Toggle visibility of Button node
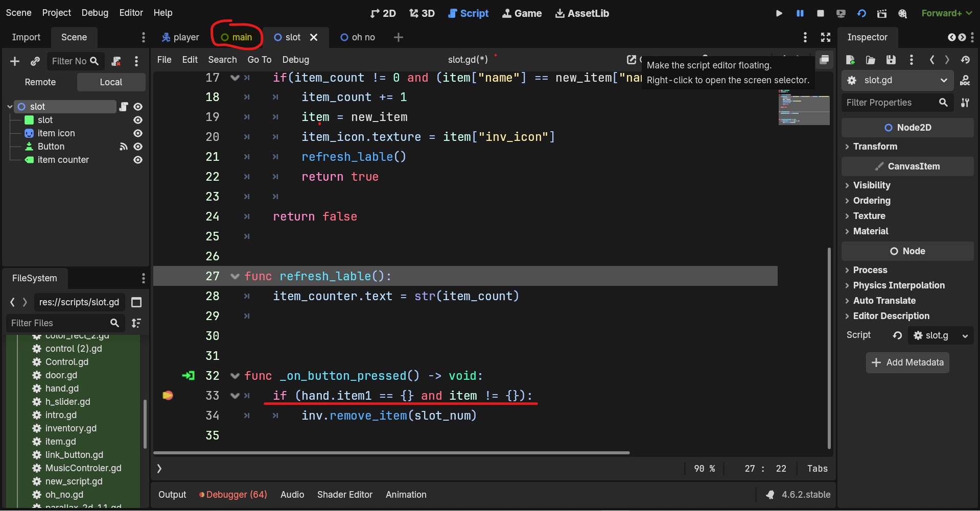This screenshot has height=511, width=980. click(x=137, y=147)
